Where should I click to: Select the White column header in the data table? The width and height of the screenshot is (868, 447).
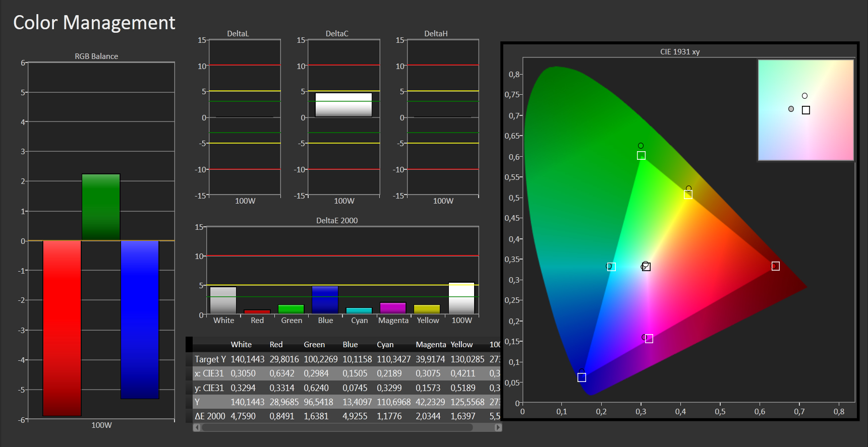coord(241,345)
